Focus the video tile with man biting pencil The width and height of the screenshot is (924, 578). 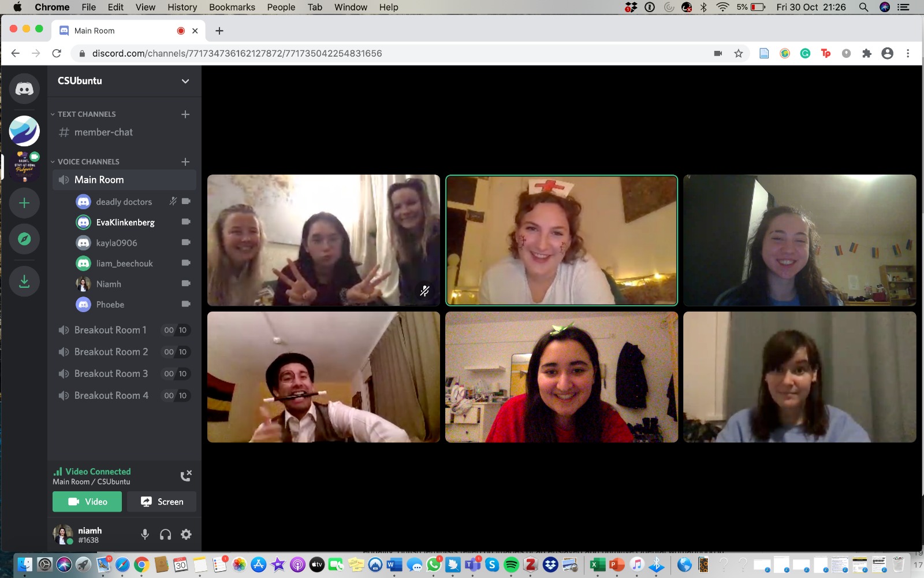coord(323,377)
